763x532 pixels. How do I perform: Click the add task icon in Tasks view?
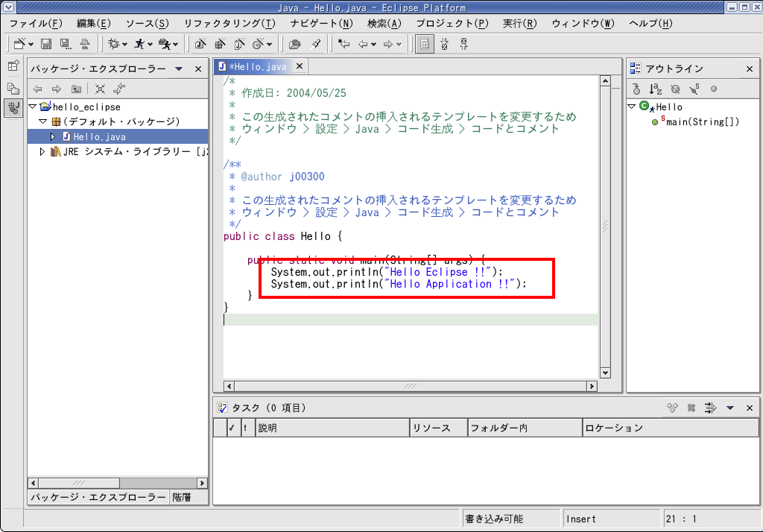tap(673, 408)
